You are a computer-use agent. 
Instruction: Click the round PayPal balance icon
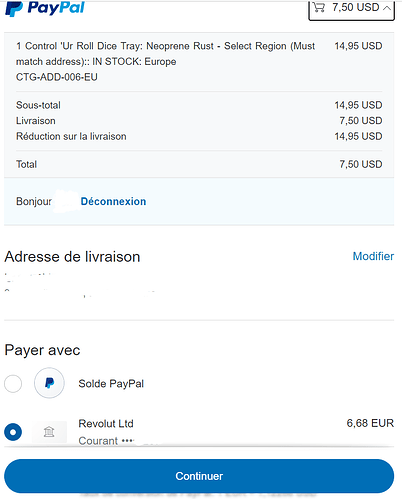(49, 383)
